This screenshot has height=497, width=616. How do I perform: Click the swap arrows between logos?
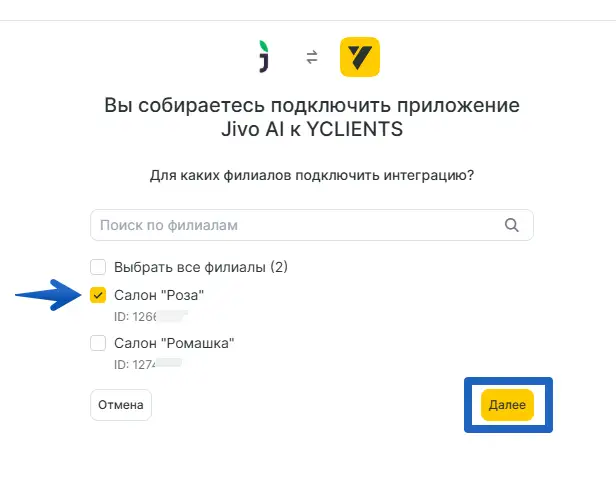pos(311,58)
